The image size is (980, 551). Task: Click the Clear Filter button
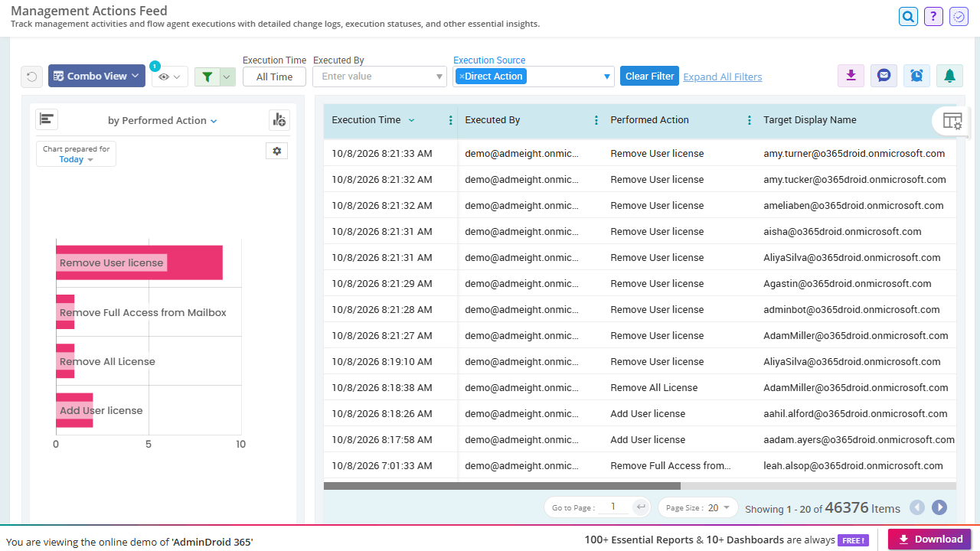click(x=649, y=76)
